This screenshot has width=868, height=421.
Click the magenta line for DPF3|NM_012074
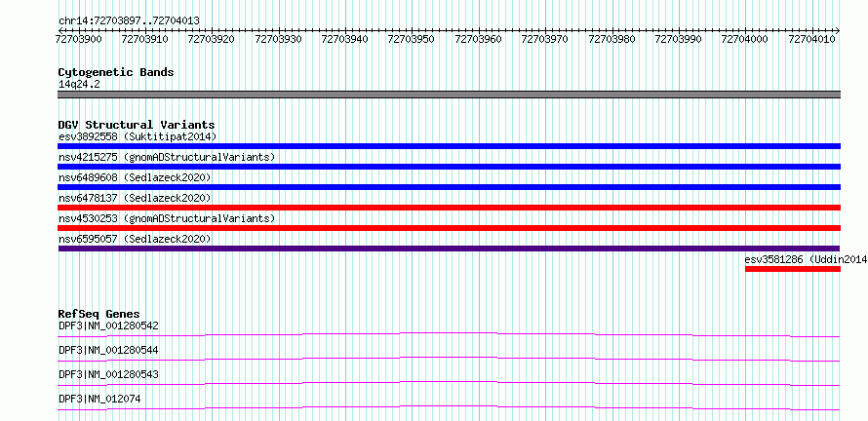tap(449, 407)
